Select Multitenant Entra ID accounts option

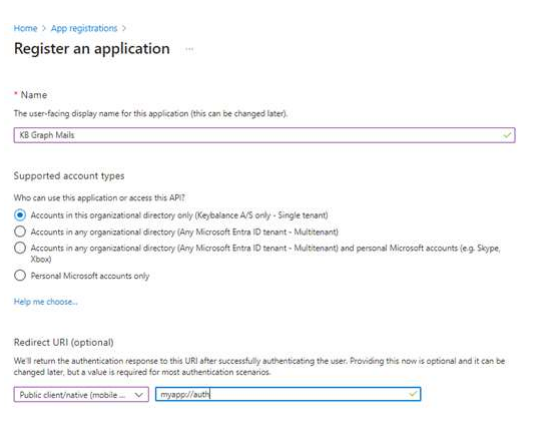point(20,232)
